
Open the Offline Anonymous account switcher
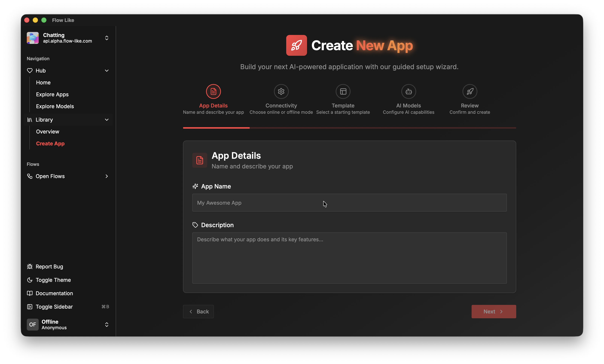coord(107,325)
